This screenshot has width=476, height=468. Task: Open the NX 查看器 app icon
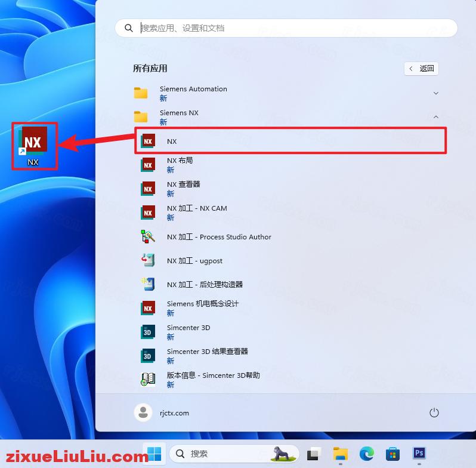coord(148,189)
